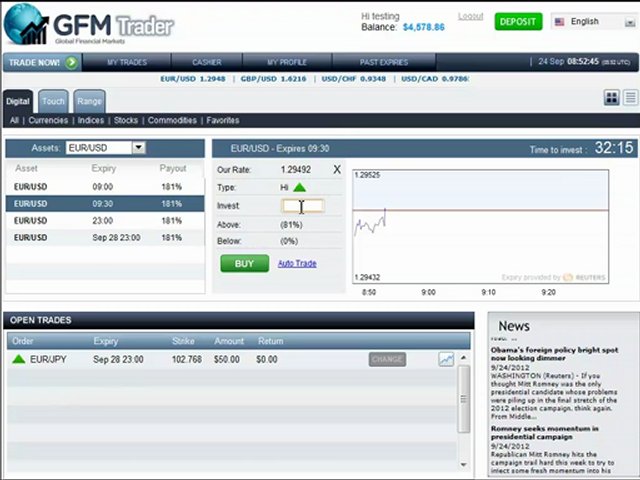This screenshot has height=480, width=640.
Task: Close the EUR/USD trade panel with X
Action: coord(337,169)
